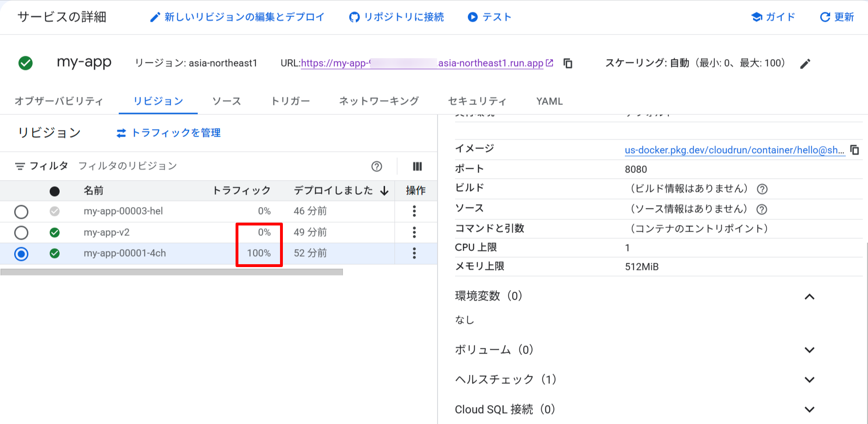Click the テスト button
Image resolution: width=868 pixels, height=424 pixels.
click(x=490, y=17)
